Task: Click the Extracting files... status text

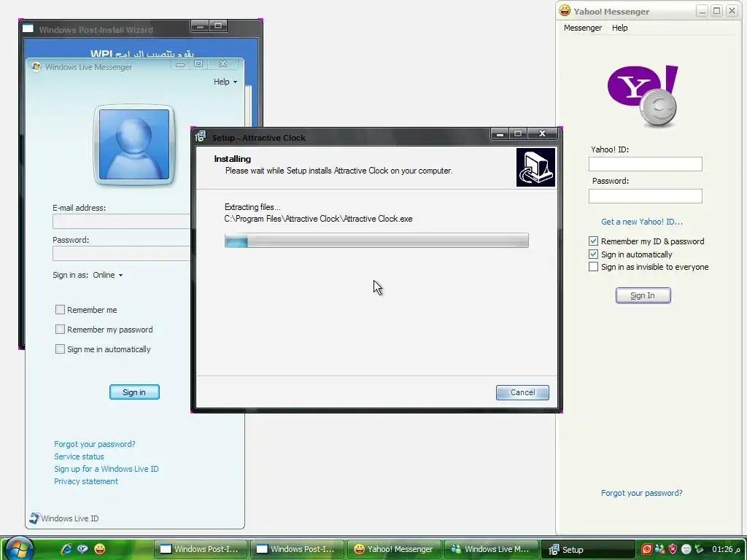Action: click(x=252, y=207)
